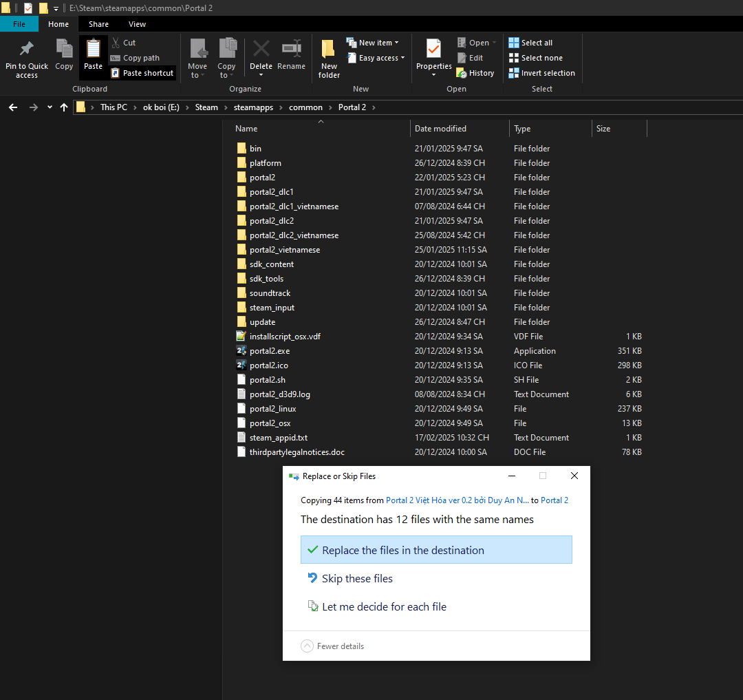This screenshot has height=700, width=743.
Task: Navigate forward with the forward arrow
Action: 33,107
